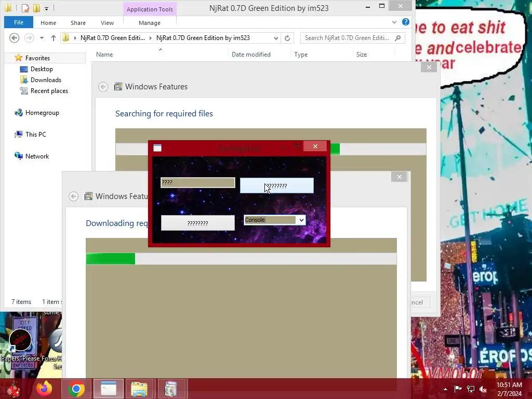Viewport: 532px width, 399px height.
Task: Open the Start button ornament on the taskbar
Action: click(x=14, y=389)
